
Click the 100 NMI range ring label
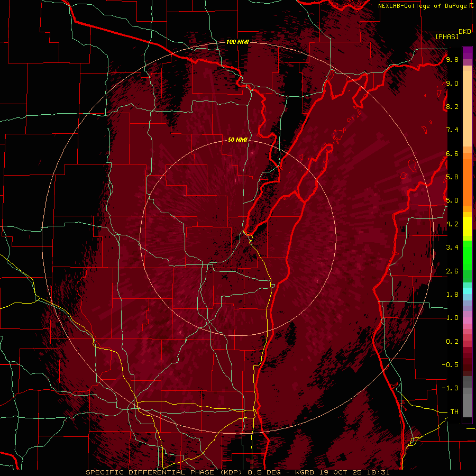pos(237,42)
